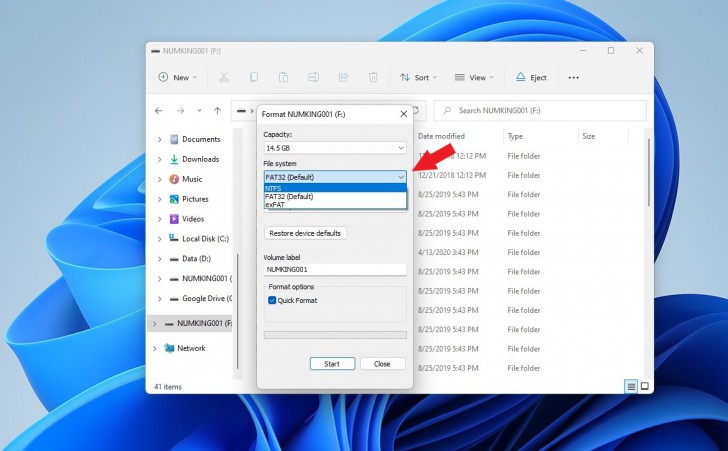Viewport: 728px width, 451px height.
Task: Click the Rename icon in toolbar
Action: (x=313, y=78)
